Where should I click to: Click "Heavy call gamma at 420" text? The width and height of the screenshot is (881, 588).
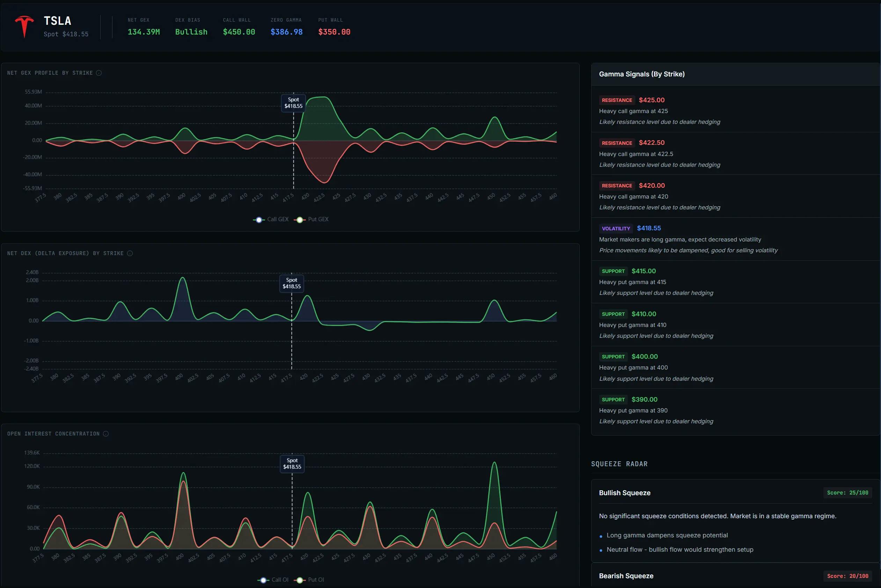tap(634, 197)
